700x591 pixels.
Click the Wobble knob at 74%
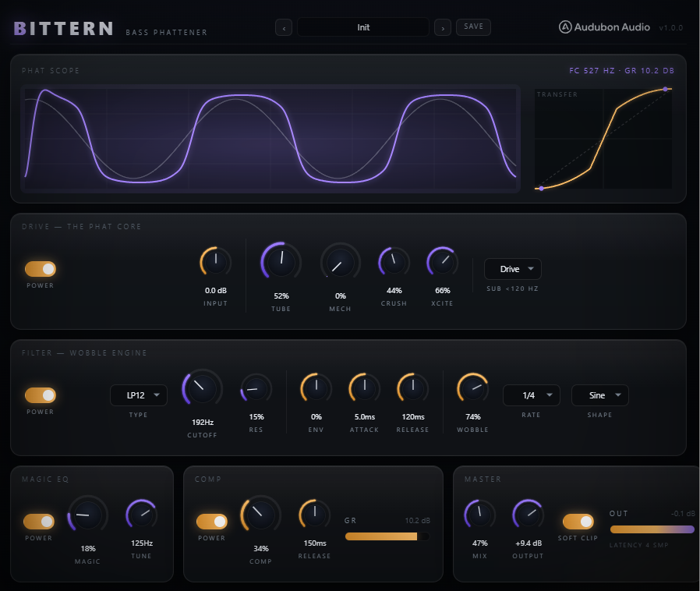pyautogui.click(x=472, y=389)
